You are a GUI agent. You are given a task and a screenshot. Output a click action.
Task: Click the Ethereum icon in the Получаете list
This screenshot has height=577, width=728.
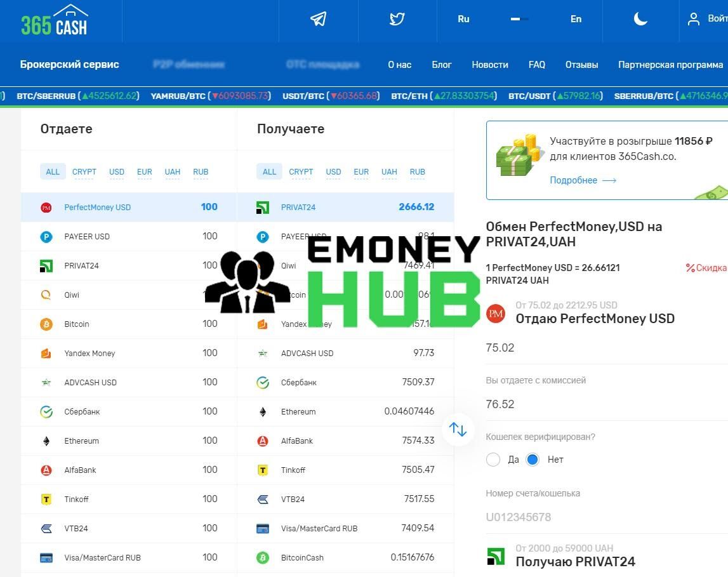click(x=263, y=412)
